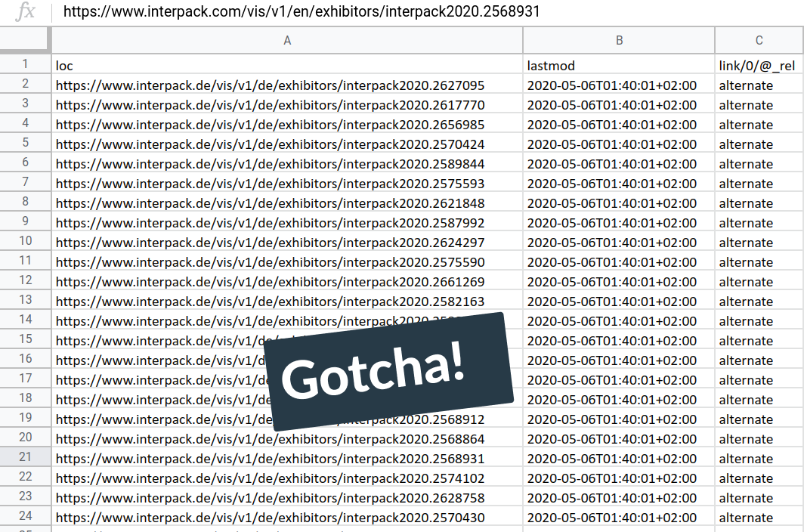The width and height of the screenshot is (804, 532).
Task: Click 'alternate' cell in row 22
Action: 759,478
